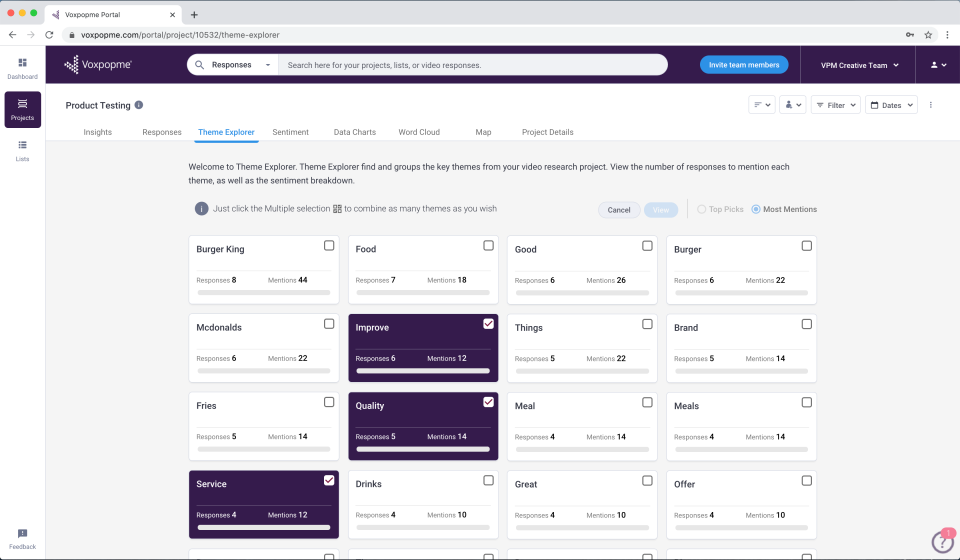The image size is (960, 560).
Task: Click the Burger King sentiment bar
Action: coord(264,293)
